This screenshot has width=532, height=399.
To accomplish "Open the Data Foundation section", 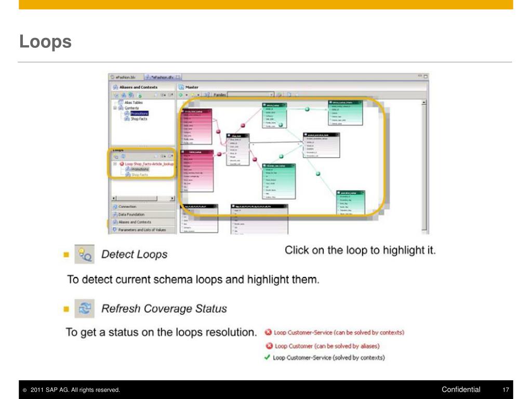I will pos(143,215).
